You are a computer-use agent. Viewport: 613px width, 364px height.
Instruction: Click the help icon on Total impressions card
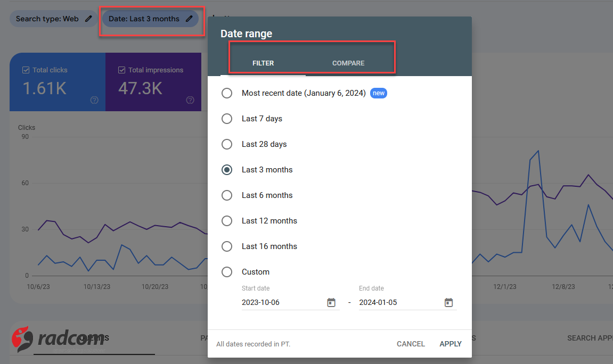point(190,100)
